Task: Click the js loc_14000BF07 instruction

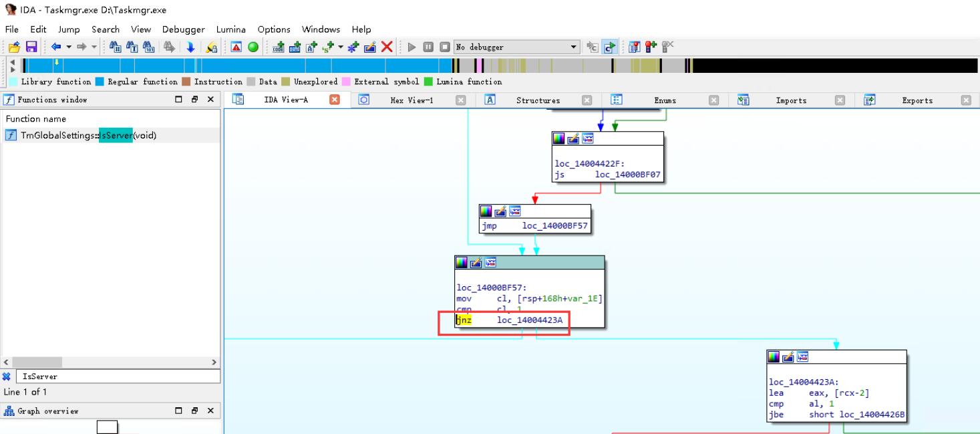Action: coord(607,175)
